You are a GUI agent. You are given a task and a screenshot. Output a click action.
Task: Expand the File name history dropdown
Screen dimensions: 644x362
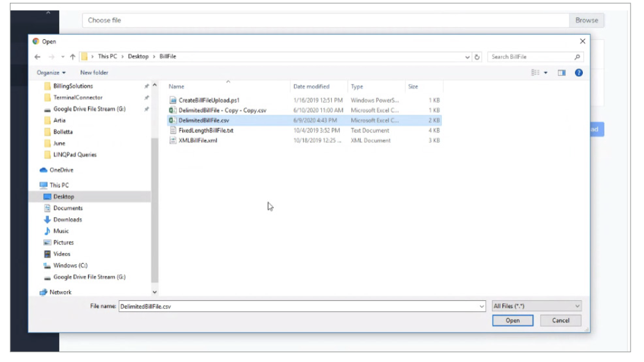(482, 306)
